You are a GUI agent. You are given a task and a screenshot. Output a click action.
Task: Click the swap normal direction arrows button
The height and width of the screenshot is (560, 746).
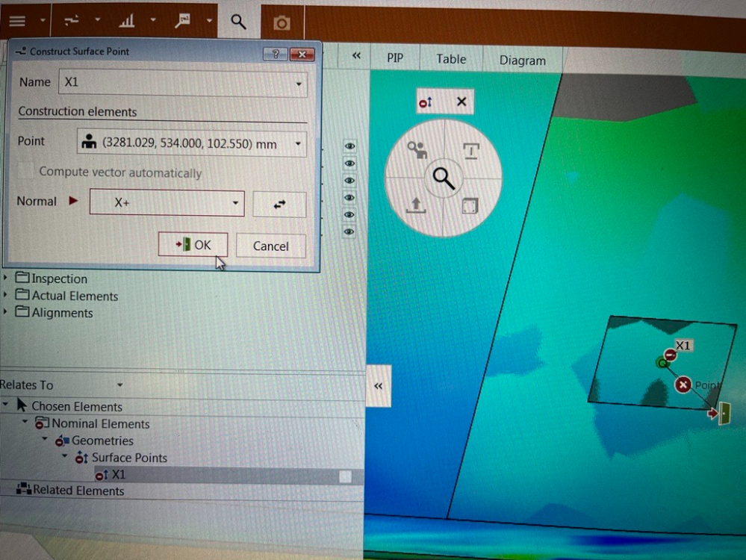click(279, 204)
